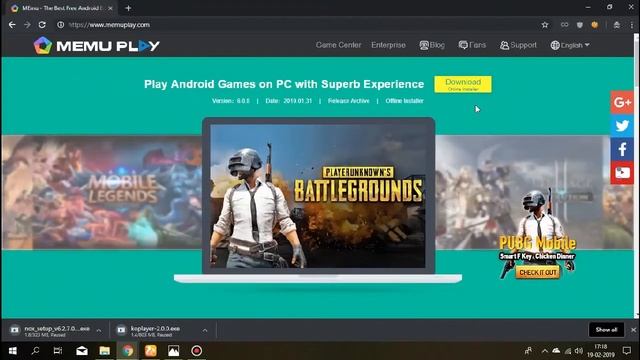Open a new browser tab
Viewport: 640px width, 360px height.
pos(128,8)
